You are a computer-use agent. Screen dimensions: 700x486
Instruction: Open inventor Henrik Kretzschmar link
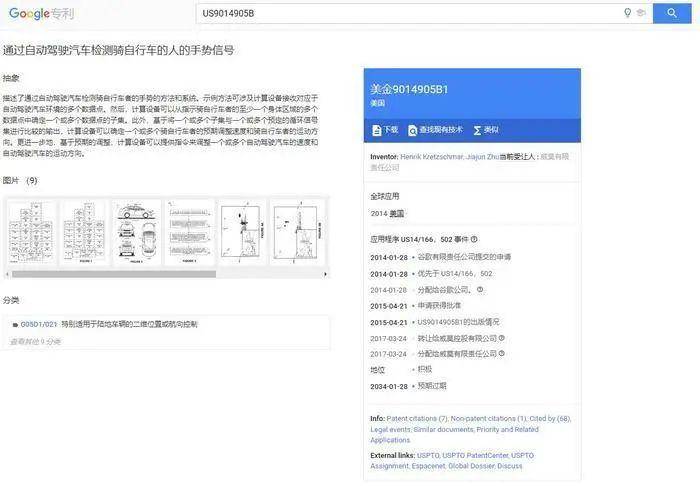click(431, 157)
